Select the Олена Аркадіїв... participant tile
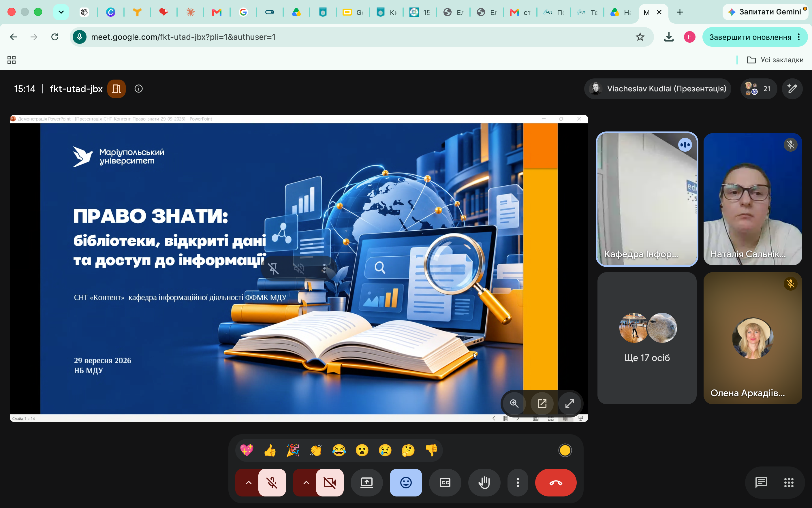 point(753,338)
